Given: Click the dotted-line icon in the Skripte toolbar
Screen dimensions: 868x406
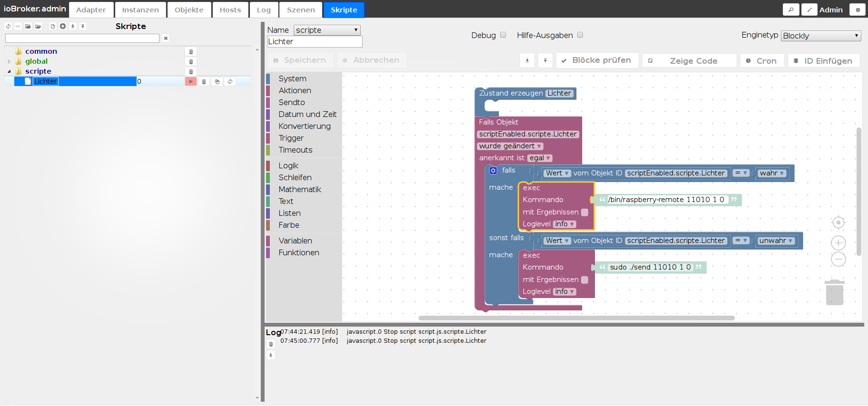Looking at the screenshot, I should [x=18, y=26].
